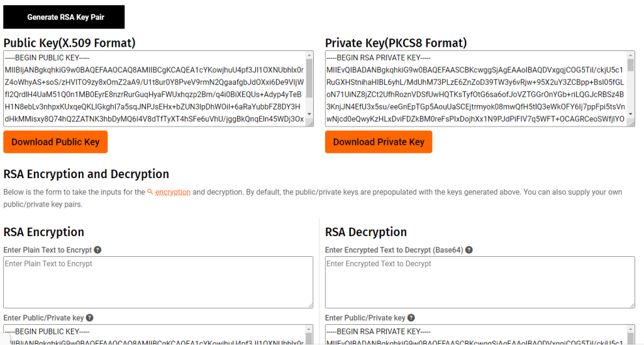Image resolution: width=644 pixels, height=345 pixels.
Task: Focus the Private Key (PKCS8 Format) text box
Action: (x=476, y=89)
